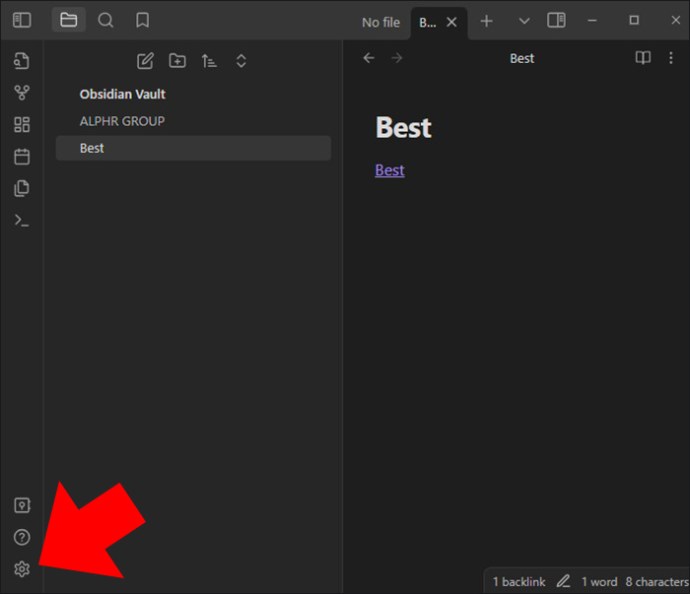690x594 pixels.
Task: Click the 8 characters status count
Action: [657, 582]
